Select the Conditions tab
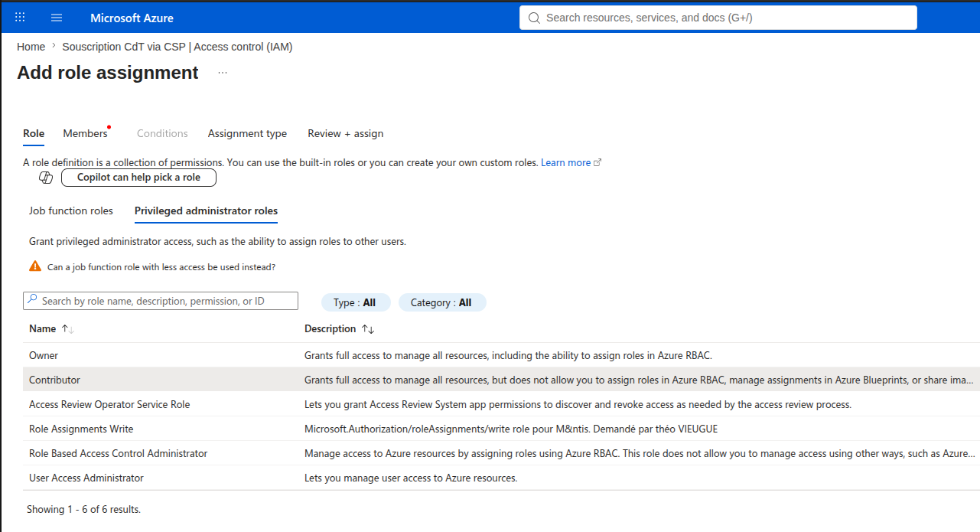Viewport: 980px width, 532px height. [x=162, y=133]
